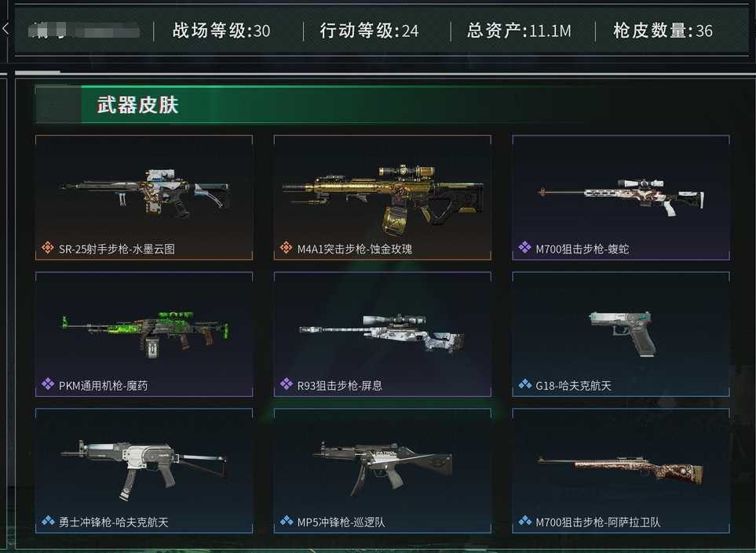756x553 pixels.
Task: Click blue rarity icon beside 勇士冲锋枪-哈夫克航天
Action: pyautogui.click(x=47, y=520)
